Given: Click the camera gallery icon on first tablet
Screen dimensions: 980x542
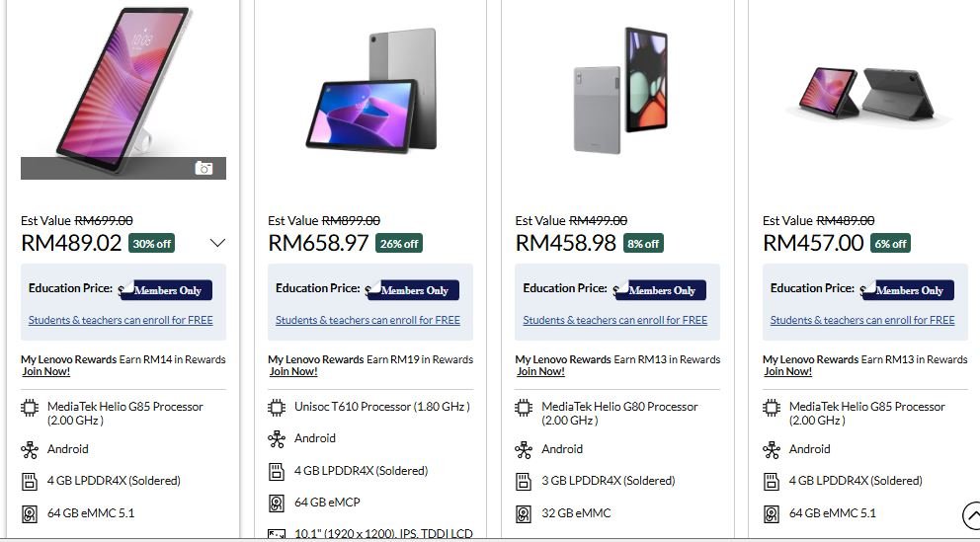Looking at the screenshot, I should tap(204, 169).
